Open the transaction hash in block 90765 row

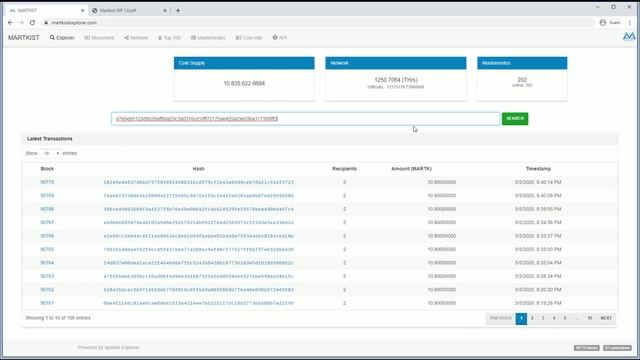(198, 249)
